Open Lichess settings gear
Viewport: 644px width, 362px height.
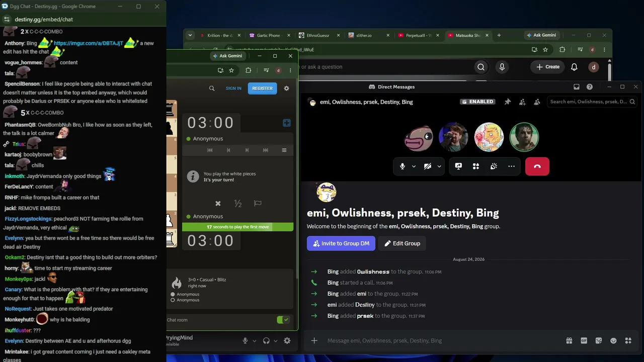click(x=286, y=88)
